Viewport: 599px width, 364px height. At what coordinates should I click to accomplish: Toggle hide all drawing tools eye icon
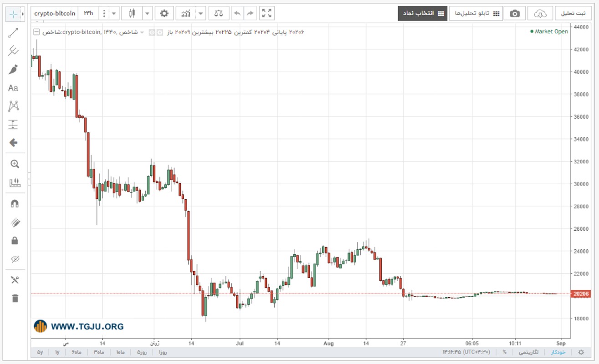point(15,259)
